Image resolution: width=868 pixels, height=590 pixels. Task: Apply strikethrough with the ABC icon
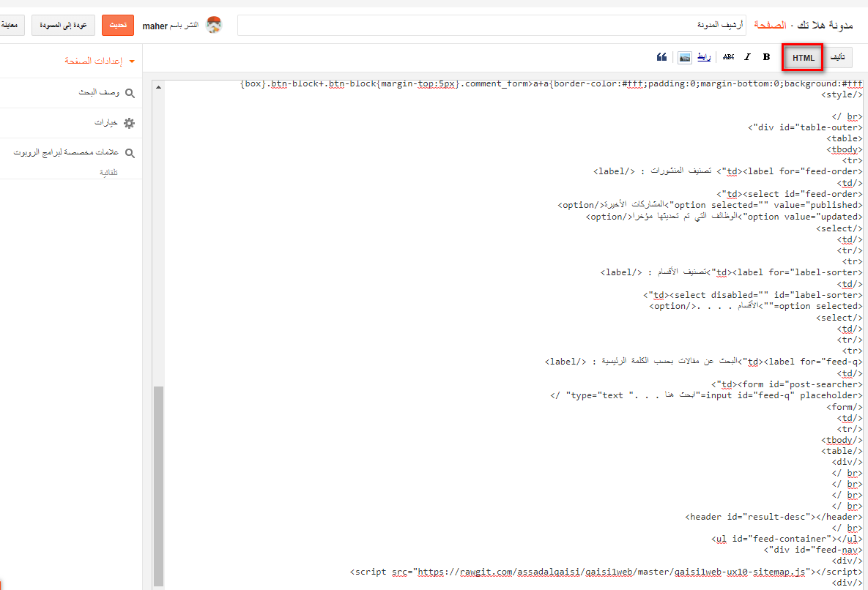pos(728,57)
